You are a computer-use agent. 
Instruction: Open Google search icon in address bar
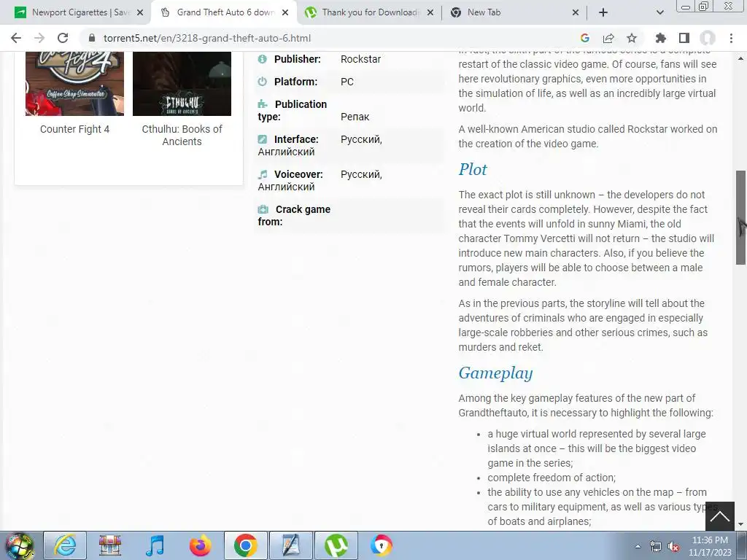tap(585, 38)
